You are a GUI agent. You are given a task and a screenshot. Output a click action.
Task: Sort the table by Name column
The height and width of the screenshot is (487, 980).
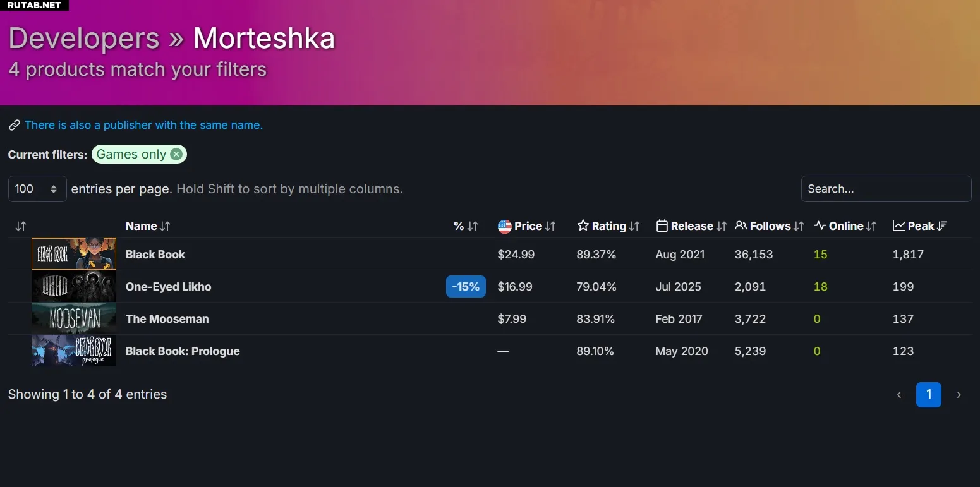148,226
